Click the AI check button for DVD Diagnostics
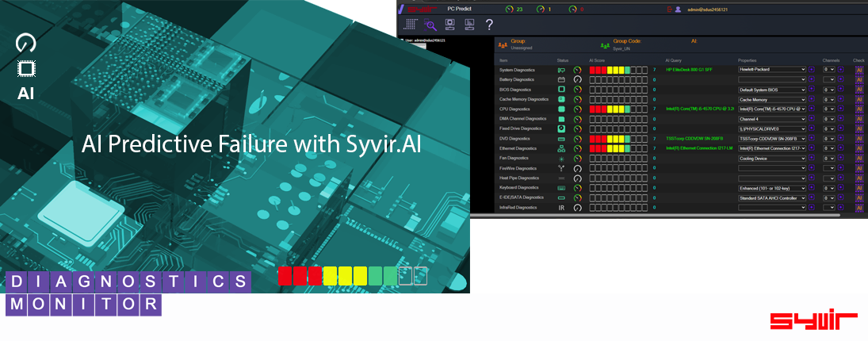Screen dimensions: 868x341 (859, 139)
